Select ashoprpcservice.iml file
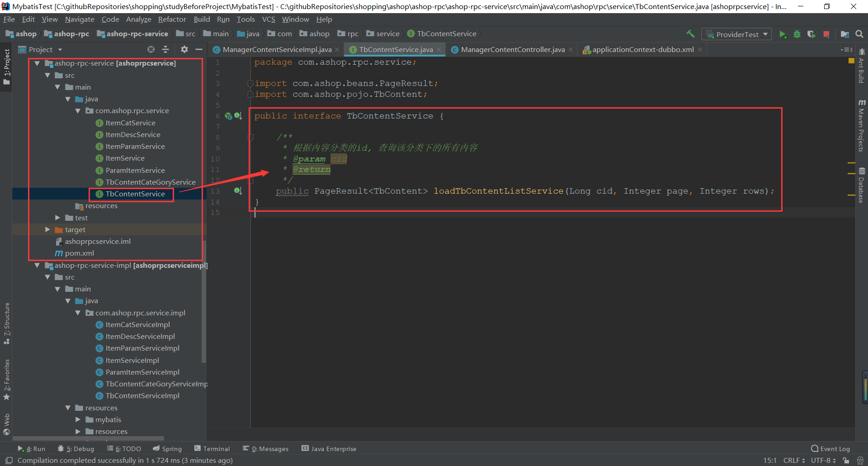Image resolution: width=868 pixels, height=466 pixels. pos(98,242)
